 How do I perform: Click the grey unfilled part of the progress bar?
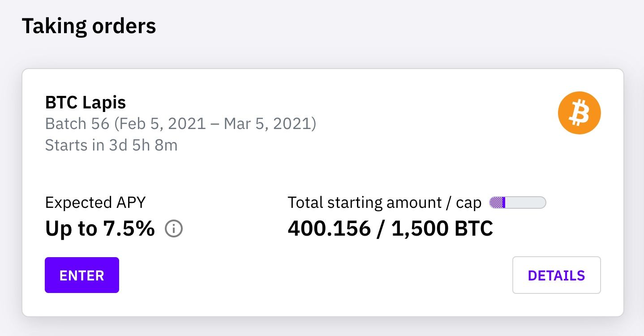[x=526, y=202]
